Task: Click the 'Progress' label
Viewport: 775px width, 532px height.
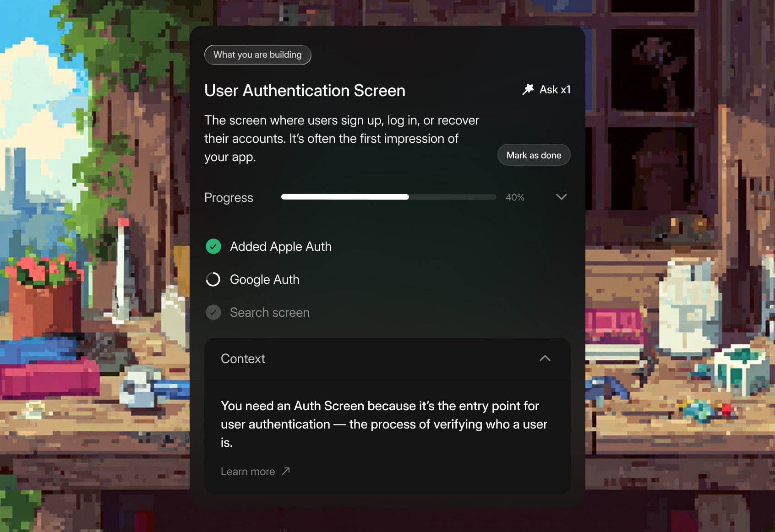Action: coord(229,198)
